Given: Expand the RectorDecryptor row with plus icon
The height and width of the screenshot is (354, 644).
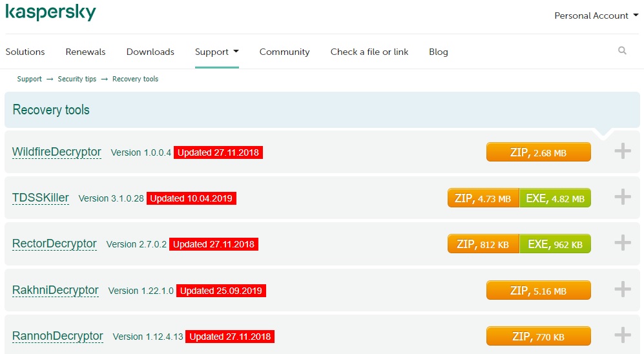Looking at the screenshot, I should point(623,243).
